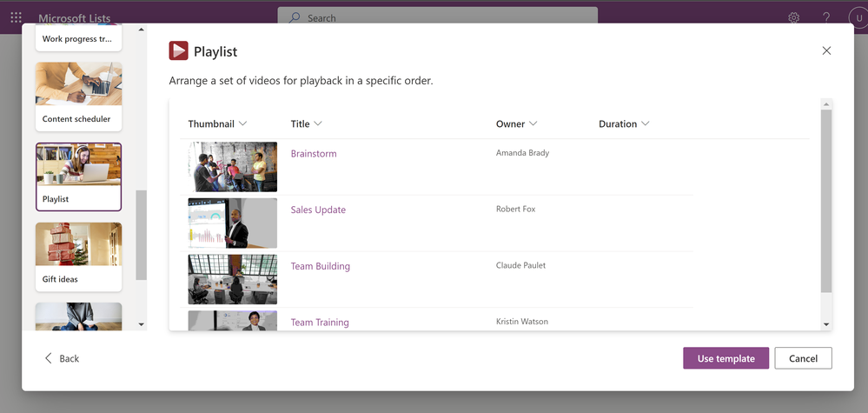The height and width of the screenshot is (413, 868).
Task: Click template list scroll up arrow
Action: coord(141,30)
